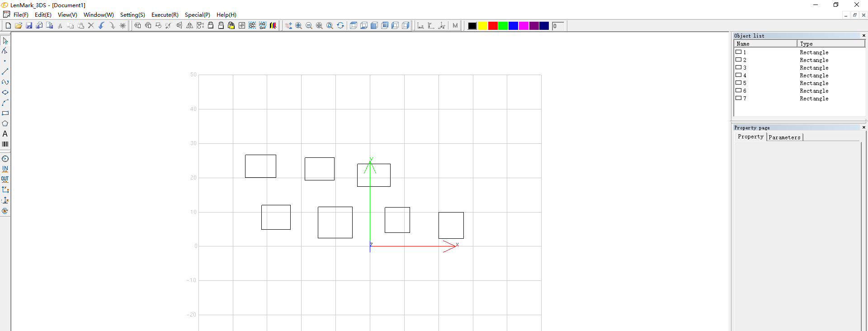Select the arrow pointer tool
Viewport: 868px width, 331px height.
(x=5, y=41)
